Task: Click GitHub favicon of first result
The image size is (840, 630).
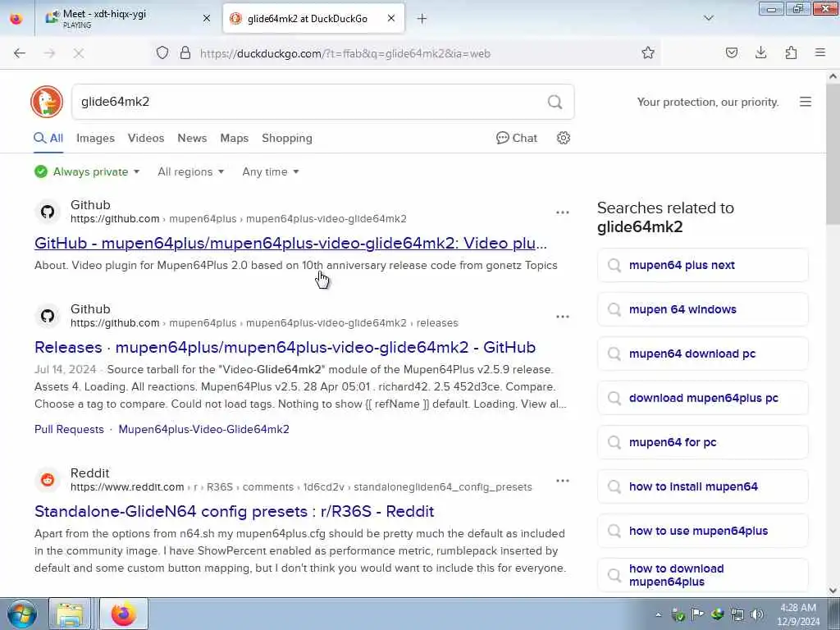Action: (48, 212)
